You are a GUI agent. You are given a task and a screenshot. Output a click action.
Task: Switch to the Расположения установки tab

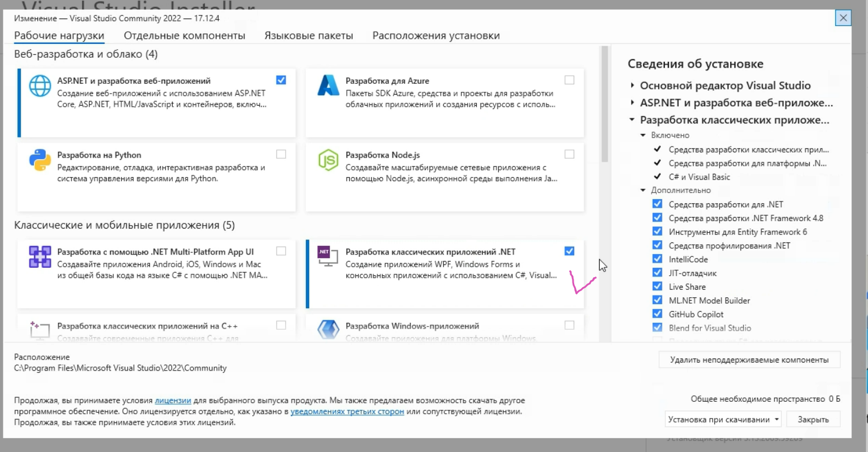point(436,36)
